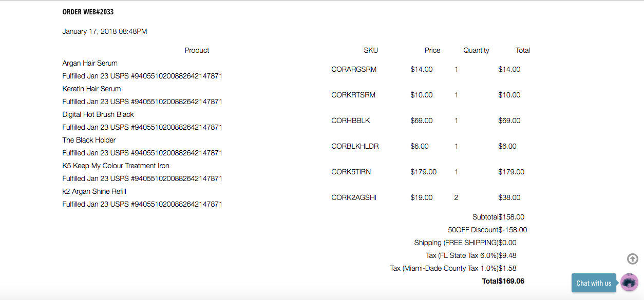Viewport: 644px width, 300px height.
Task: Click the tracking number under k2 Argan Shine Refill
Action: pyautogui.click(x=177, y=204)
